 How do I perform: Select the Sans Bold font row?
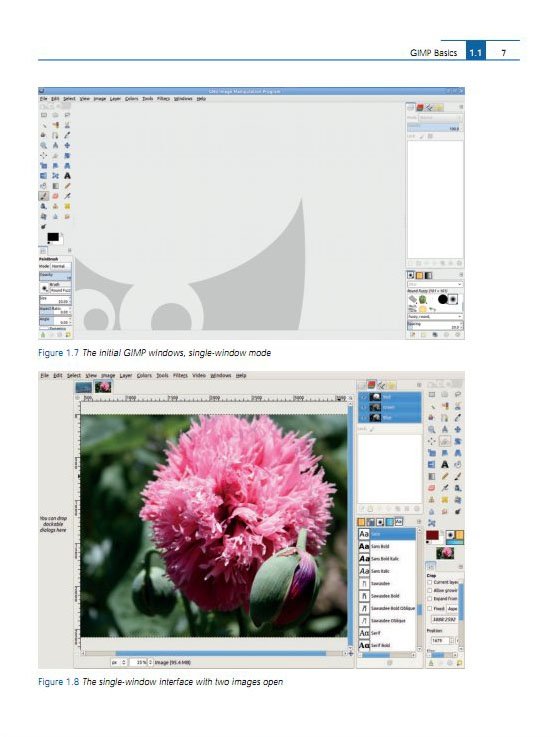coord(387,546)
